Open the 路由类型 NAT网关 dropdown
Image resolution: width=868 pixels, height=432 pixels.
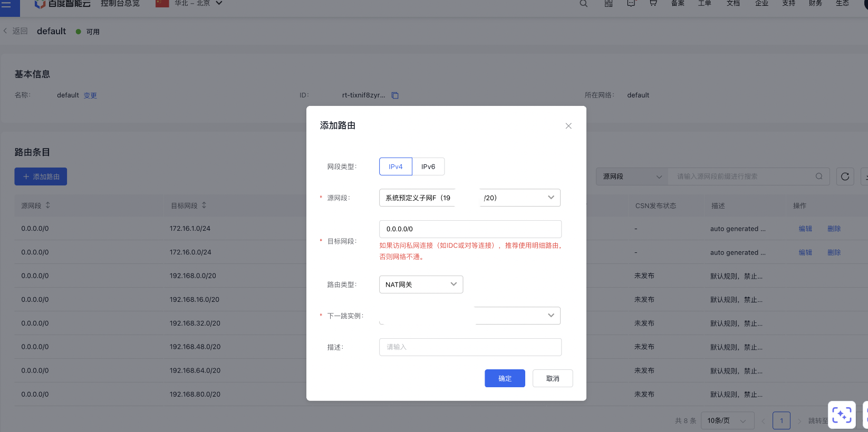[x=421, y=284]
